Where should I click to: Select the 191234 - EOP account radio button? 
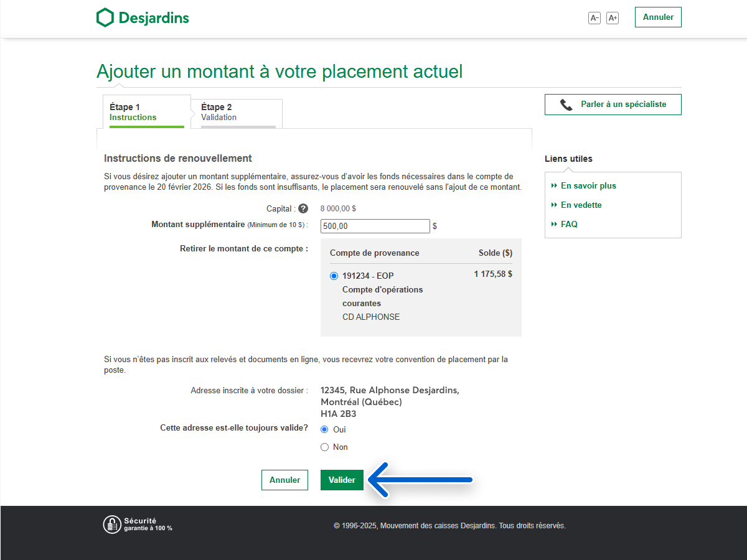tap(334, 276)
